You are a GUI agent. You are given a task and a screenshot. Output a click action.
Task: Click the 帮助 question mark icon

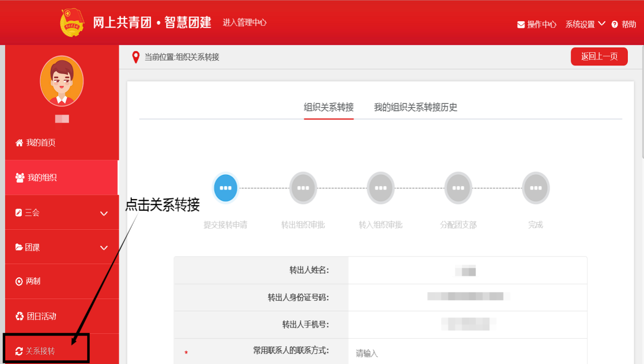tap(615, 24)
